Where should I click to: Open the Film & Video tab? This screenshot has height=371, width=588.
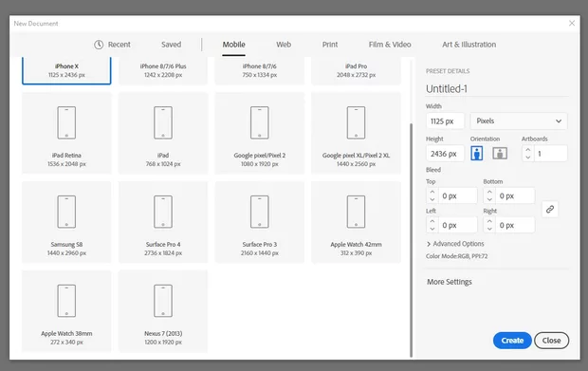pos(390,45)
